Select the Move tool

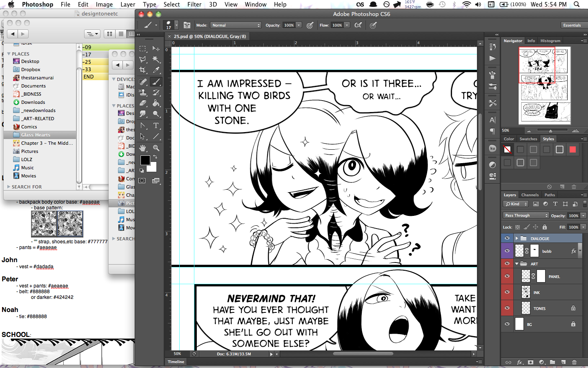point(156,49)
